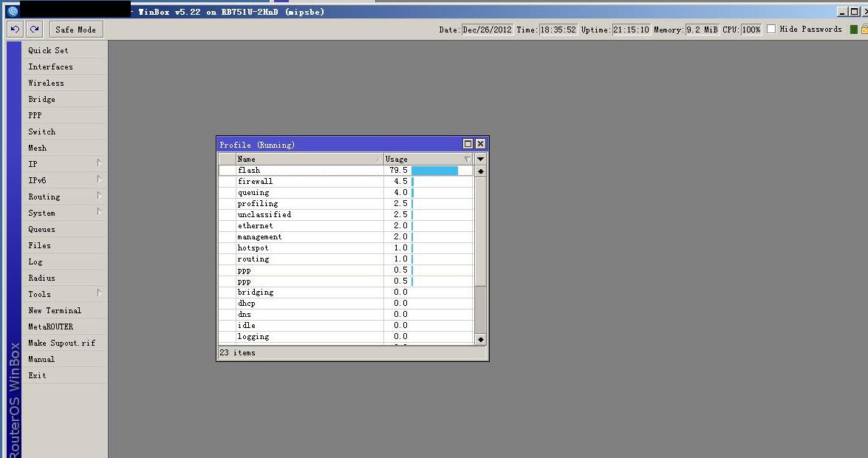Click the Memory value 9.2 MiB
Viewport: 868px width, 458px height.
pyautogui.click(x=702, y=30)
